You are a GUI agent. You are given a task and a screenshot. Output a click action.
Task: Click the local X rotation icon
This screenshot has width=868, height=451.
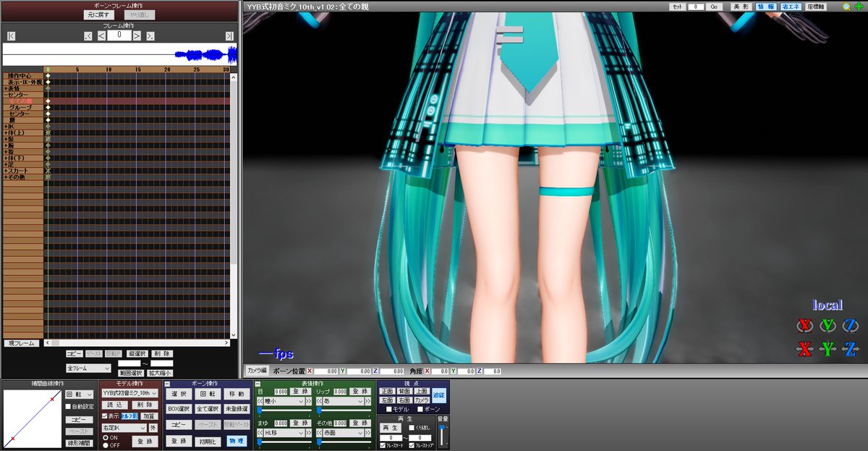coord(805,325)
